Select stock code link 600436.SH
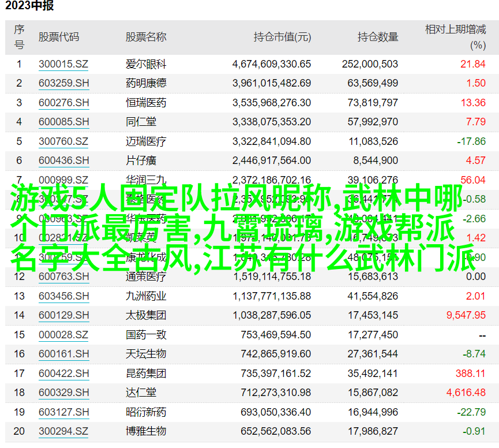This screenshot has height=448, width=499. coord(63,160)
